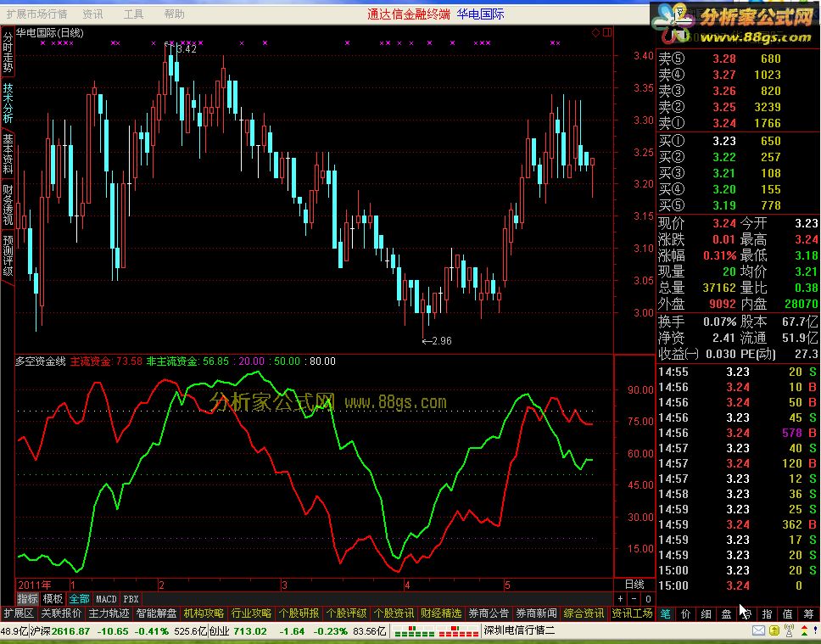This screenshot has height=644, width=821.
Task: Open the 帮助 menu
Action: pyautogui.click(x=174, y=14)
